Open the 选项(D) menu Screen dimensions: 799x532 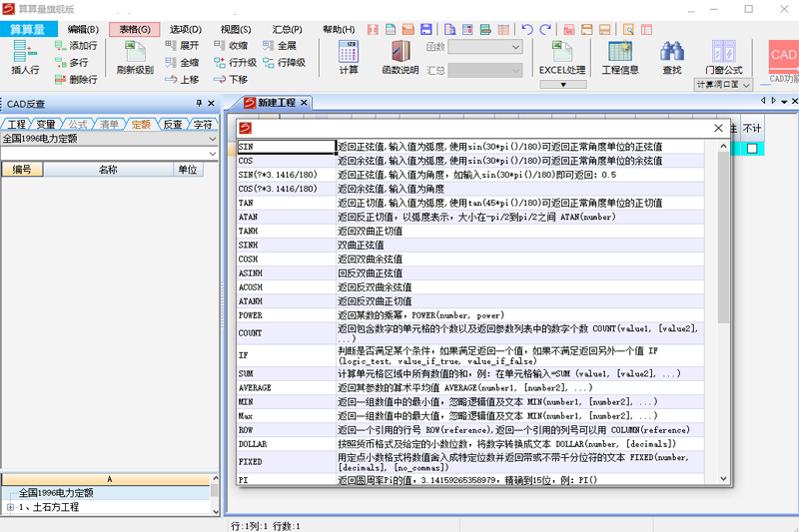point(185,30)
